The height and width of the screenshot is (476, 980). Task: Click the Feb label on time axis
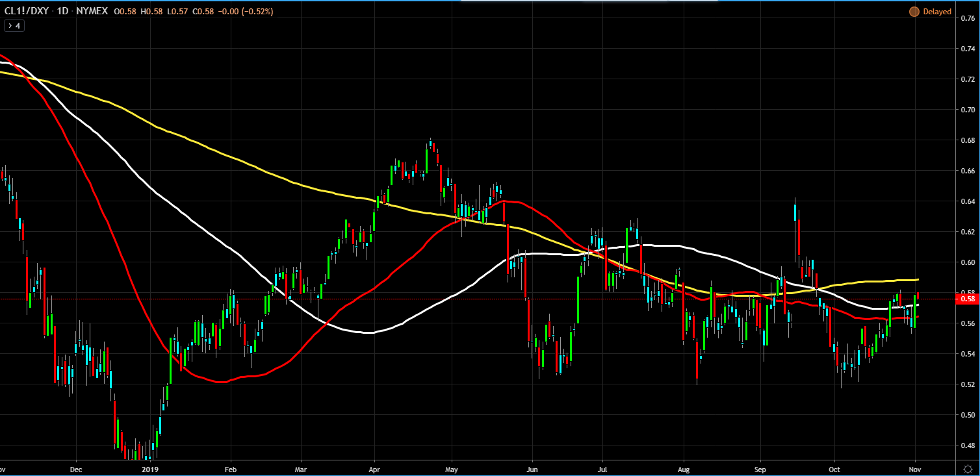click(x=230, y=468)
